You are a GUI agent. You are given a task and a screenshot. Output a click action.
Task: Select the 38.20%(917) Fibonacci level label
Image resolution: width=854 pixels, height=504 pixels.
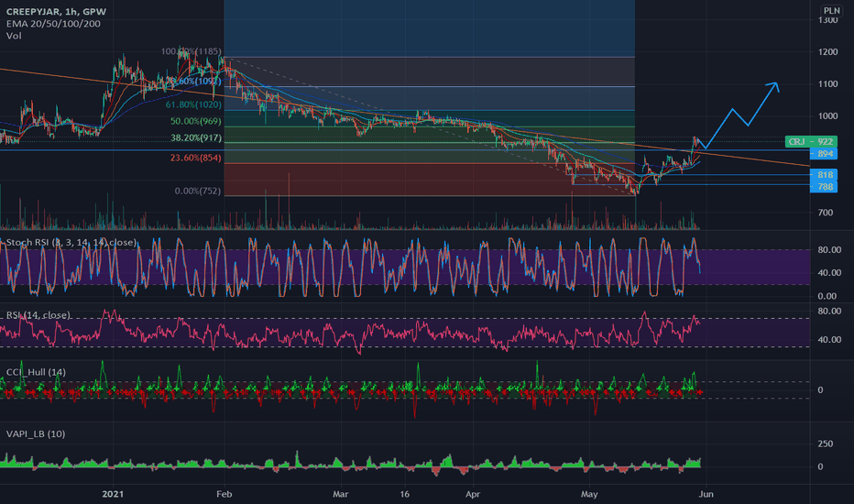click(196, 137)
